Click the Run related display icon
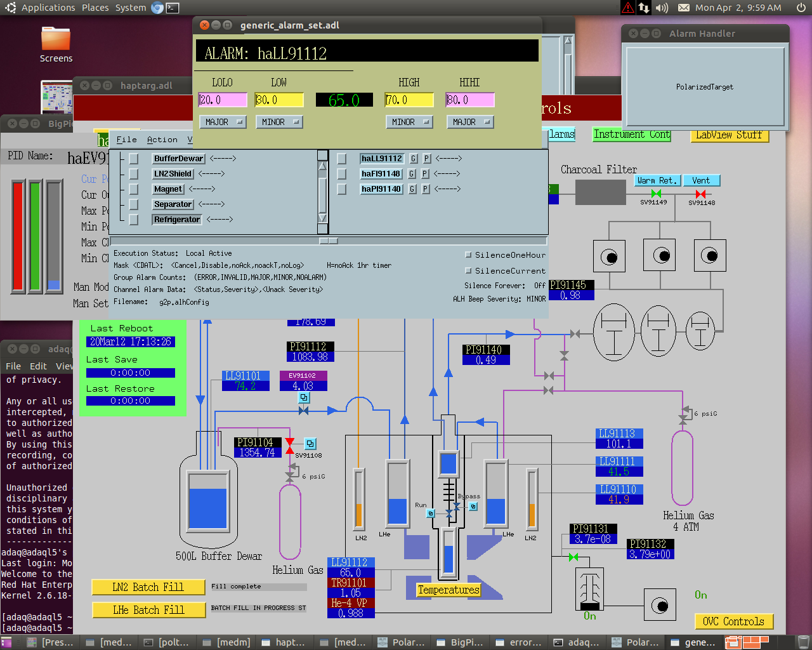Viewport: 812px width, 650px height. click(x=430, y=513)
